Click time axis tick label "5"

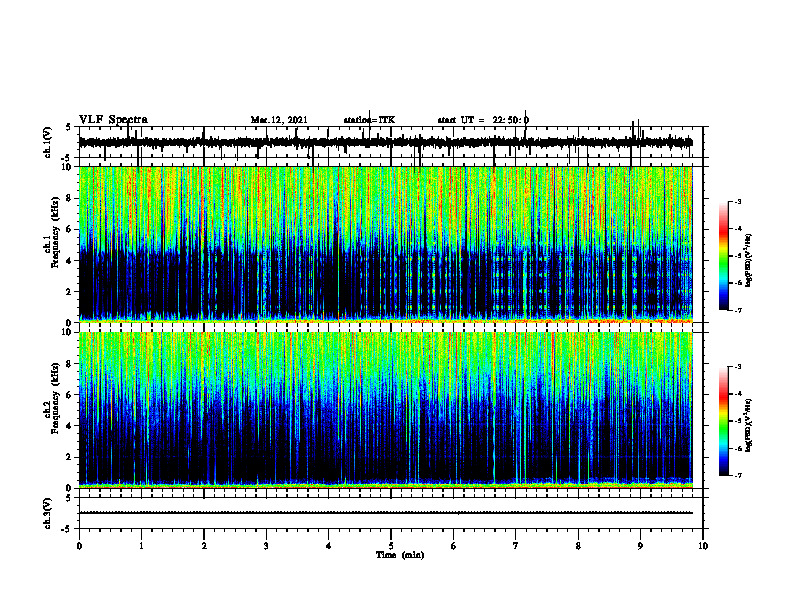click(391, 546)
